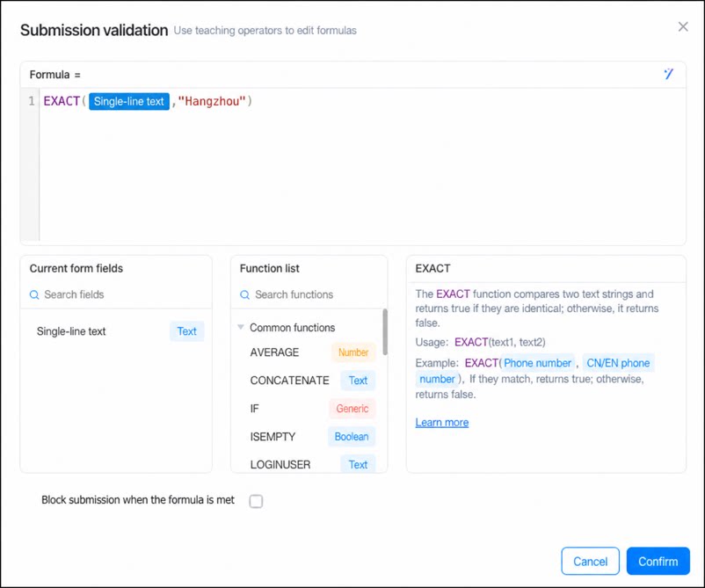Click the "Hangzhou" string in formula editor
The image size is (705, 588).
coord(212,101)
